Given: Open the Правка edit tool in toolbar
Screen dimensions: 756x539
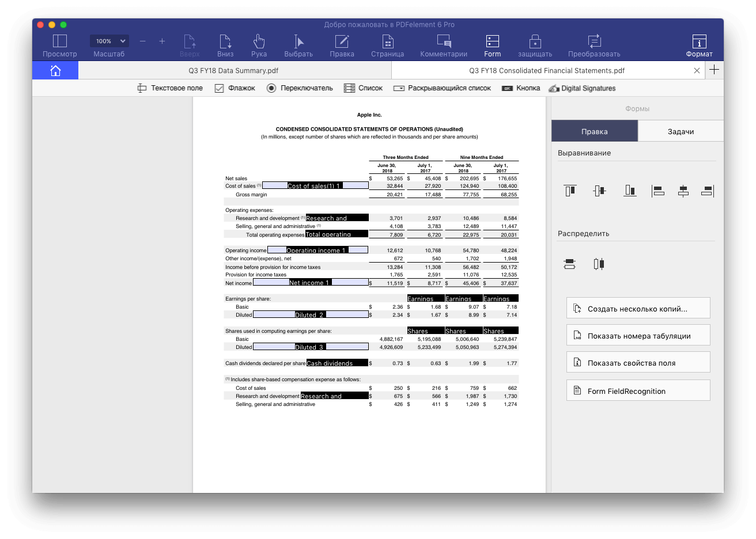Looking at the screenshot, I should point(342,45).
